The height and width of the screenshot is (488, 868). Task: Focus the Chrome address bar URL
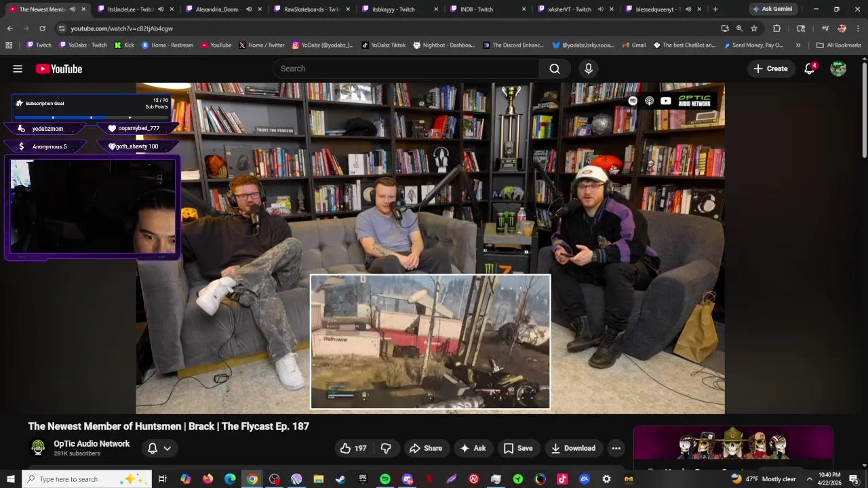121,28
